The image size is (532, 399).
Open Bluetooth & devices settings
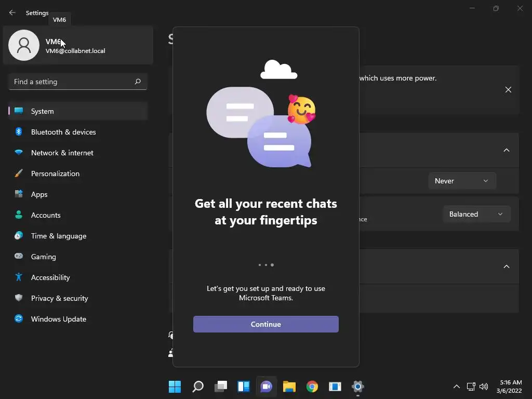pyautogui.click(x=78, y=132)
